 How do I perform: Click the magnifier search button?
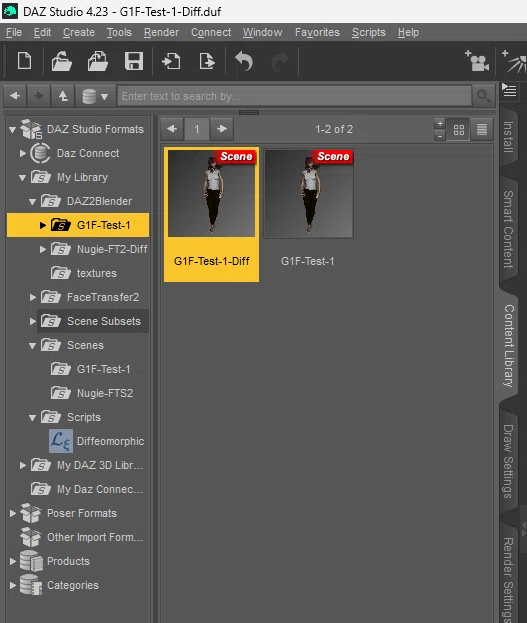tap(483, 96)
